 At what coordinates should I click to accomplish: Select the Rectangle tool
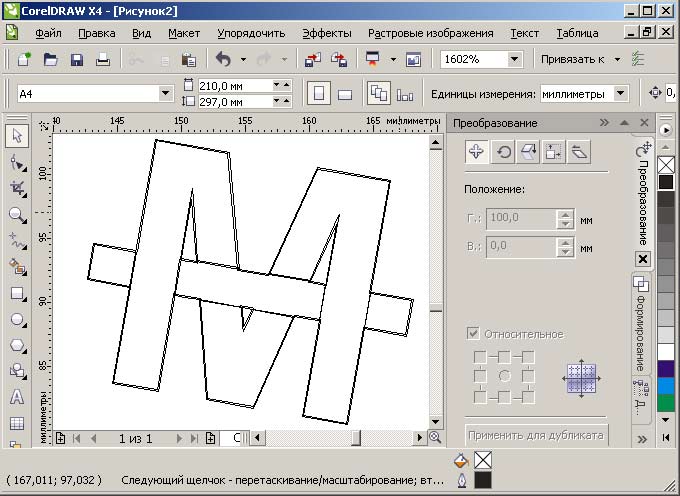point(17,293)
